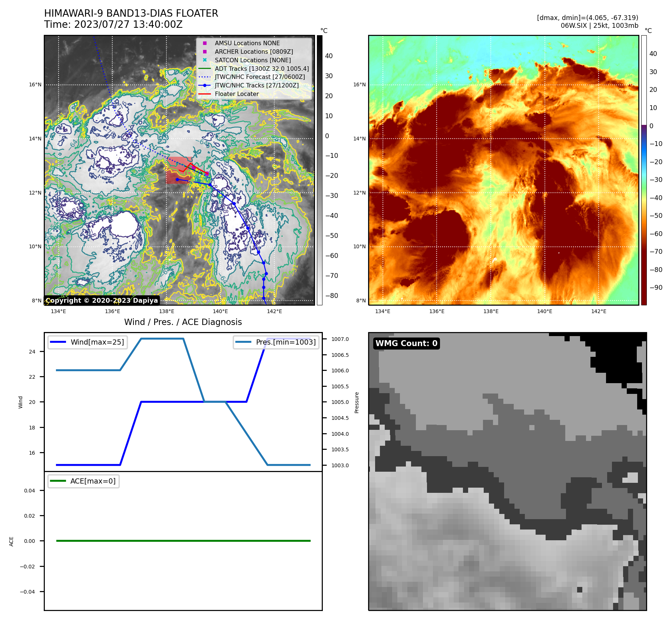Image resolution: width=672 pixels, height=624 pixels.
Task: Click the 1005.0 pressure tick label
Action: click(x=340, y=402)
